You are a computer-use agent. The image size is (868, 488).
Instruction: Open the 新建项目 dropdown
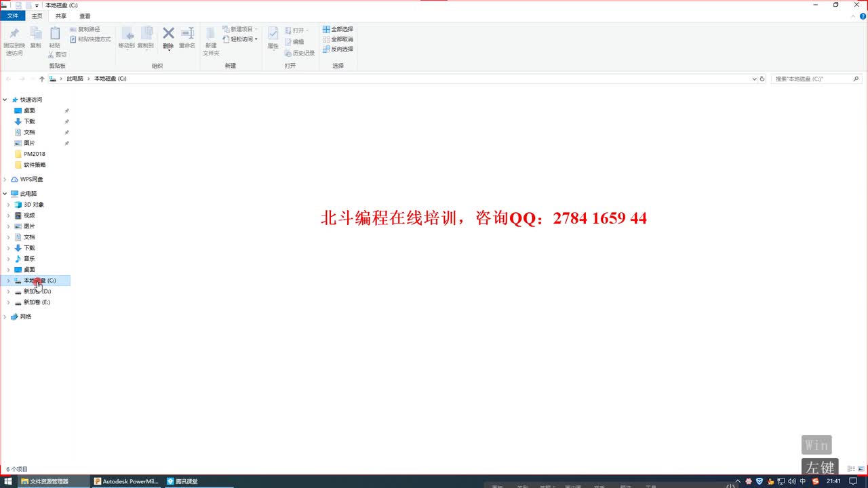coord(240,29)
